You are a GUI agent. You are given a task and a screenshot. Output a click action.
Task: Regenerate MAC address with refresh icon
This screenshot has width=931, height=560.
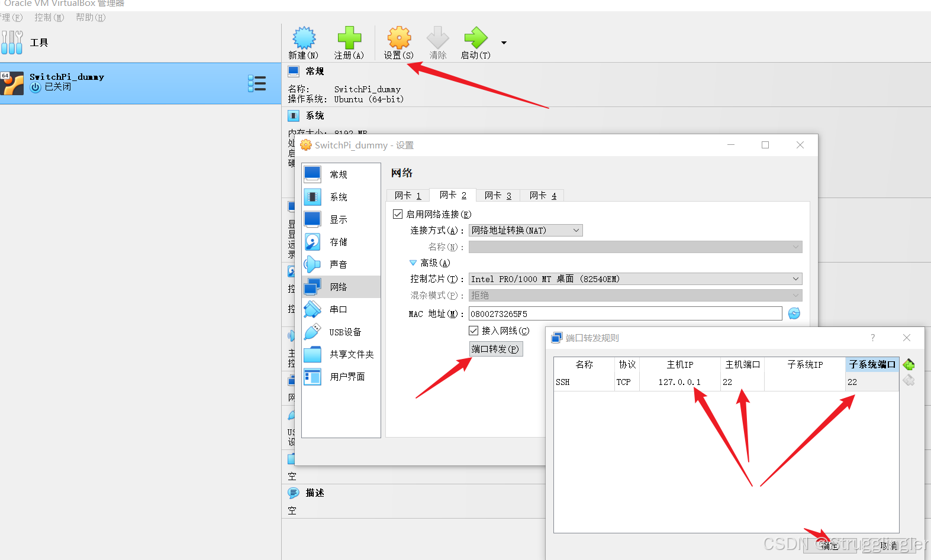click(794, 313)
